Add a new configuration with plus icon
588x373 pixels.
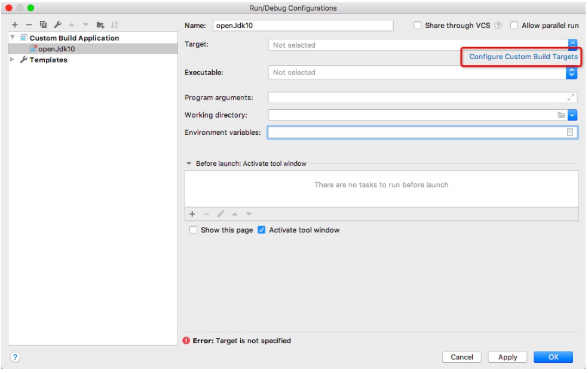14,24
